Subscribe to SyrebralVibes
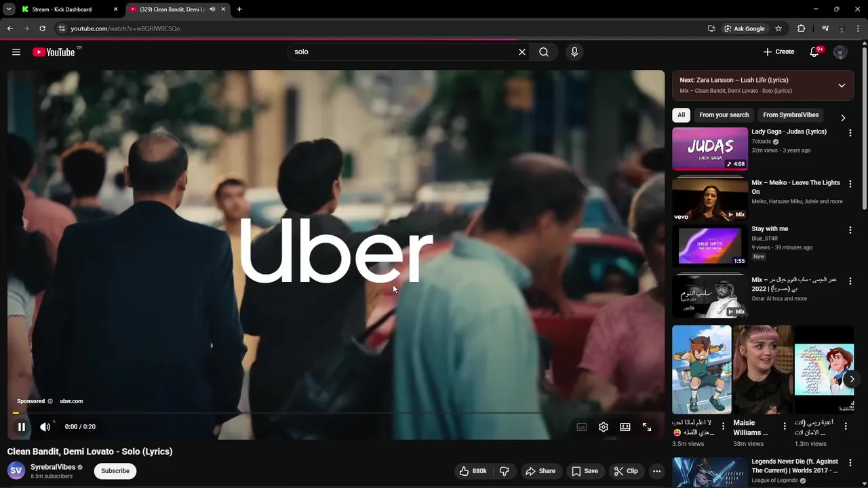 115,471
